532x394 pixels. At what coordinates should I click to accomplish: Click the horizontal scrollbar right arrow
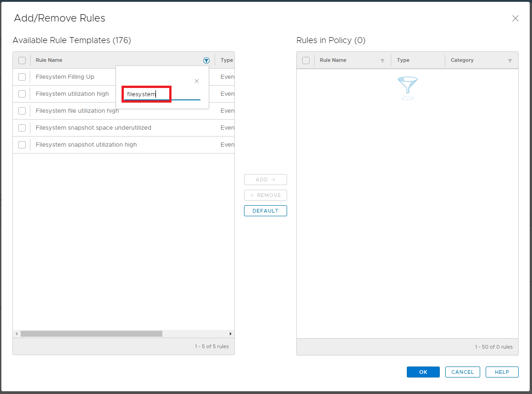(231, 334)
